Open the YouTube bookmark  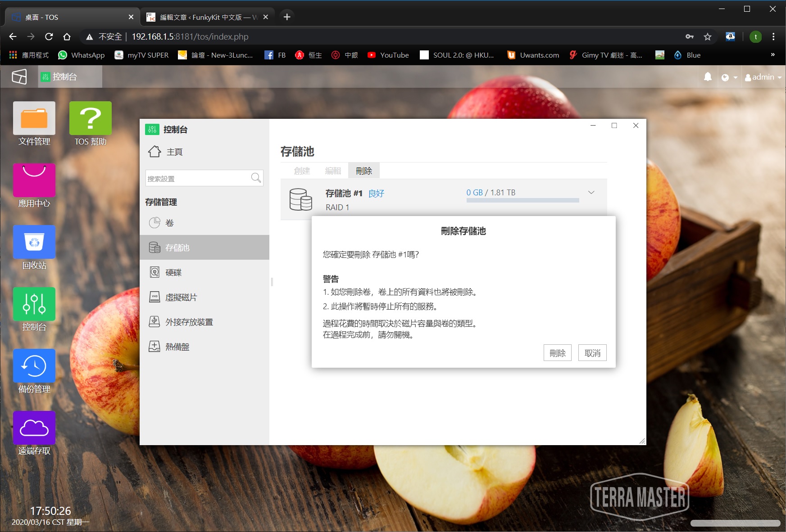pyautogui.click(x=388, y=55)
